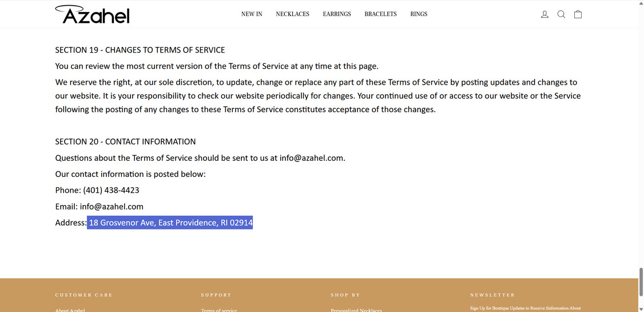644x312 pixels.
Task: Click the highlighted address 18 Grosvenor Ave
Action: pos(170,223)
